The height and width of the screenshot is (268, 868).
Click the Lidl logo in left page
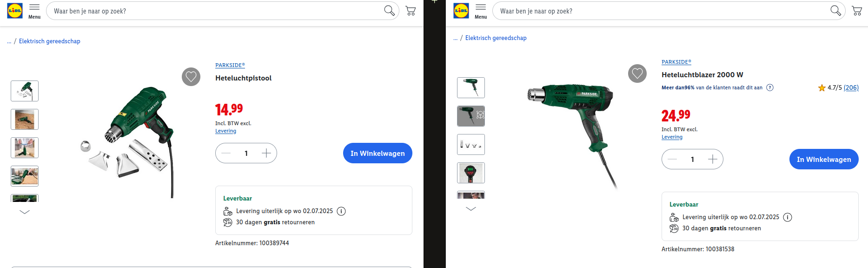coord(15,11)
